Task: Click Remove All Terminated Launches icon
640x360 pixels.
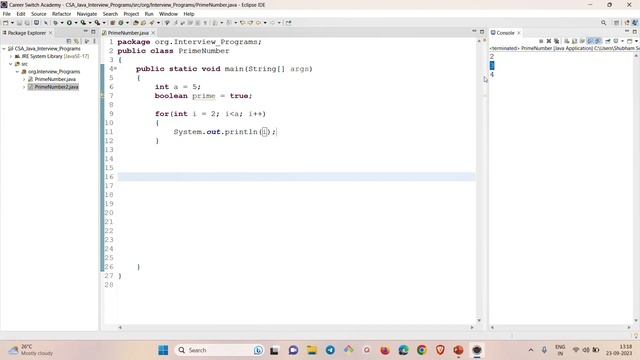Action: [x=556, y=41]
